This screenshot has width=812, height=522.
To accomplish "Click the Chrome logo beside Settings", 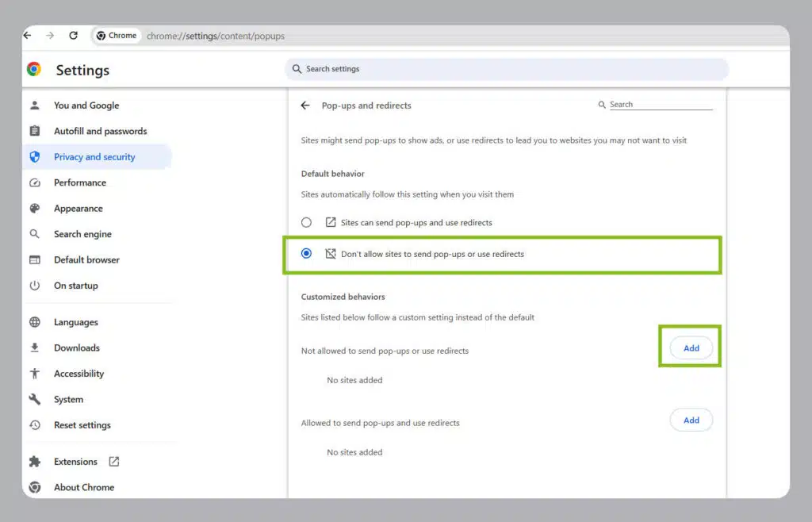I will pos(34,69).
